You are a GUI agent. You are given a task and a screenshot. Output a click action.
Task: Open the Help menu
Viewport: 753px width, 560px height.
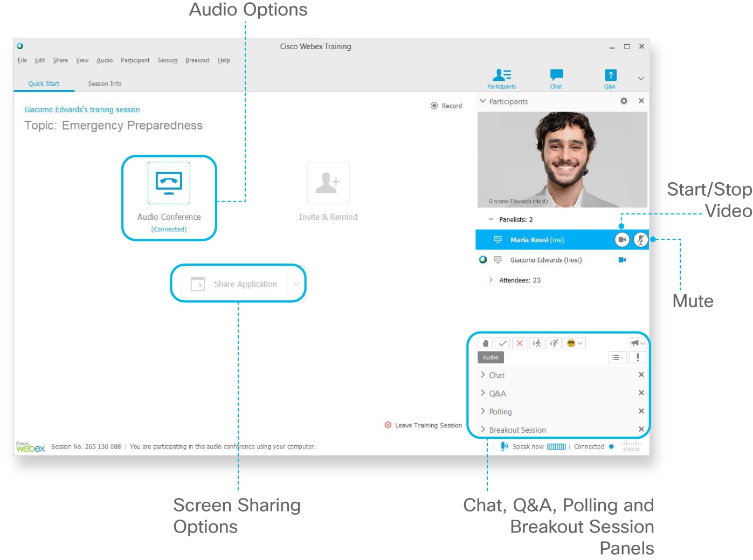[224, 60]
